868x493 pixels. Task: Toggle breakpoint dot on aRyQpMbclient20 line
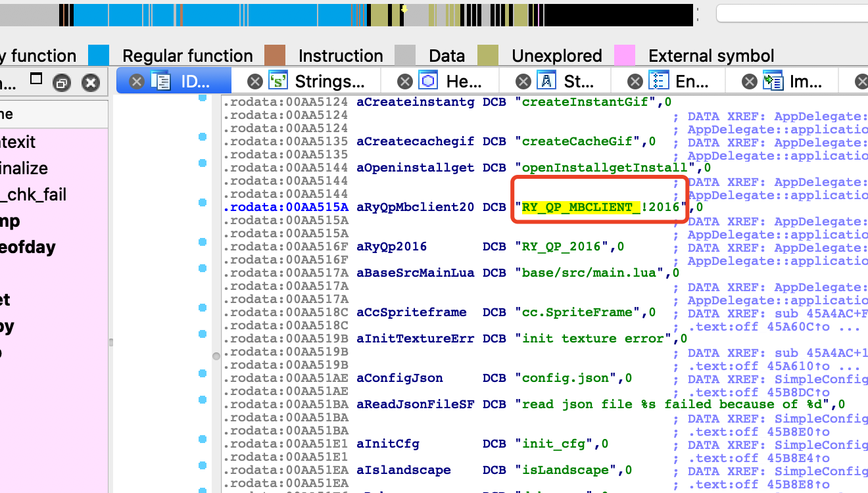coord(203,202)
